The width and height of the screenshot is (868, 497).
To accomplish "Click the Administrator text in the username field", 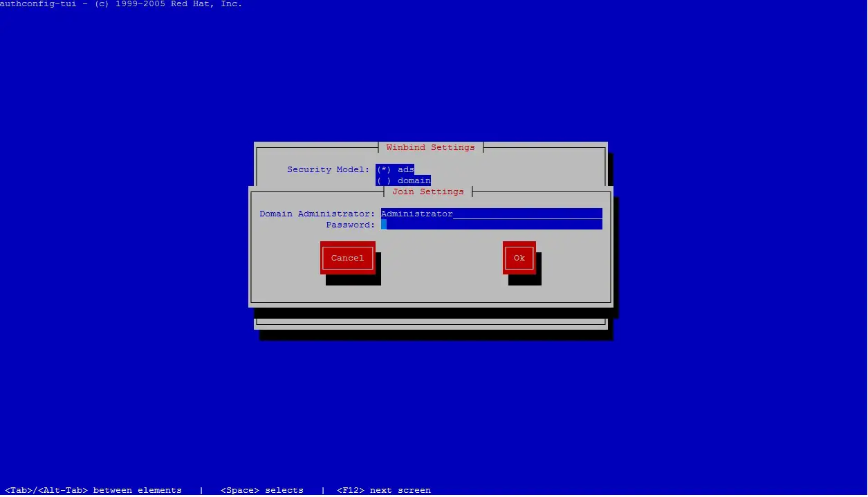I will point(416,214).
